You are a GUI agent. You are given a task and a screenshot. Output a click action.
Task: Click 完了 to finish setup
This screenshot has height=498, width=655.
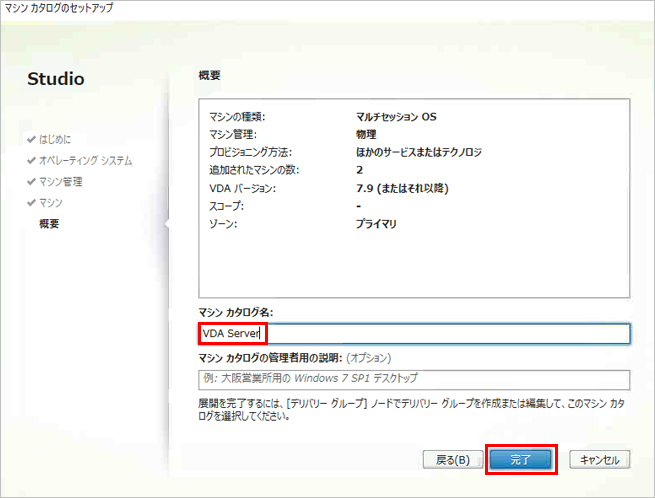pos(520,460)
